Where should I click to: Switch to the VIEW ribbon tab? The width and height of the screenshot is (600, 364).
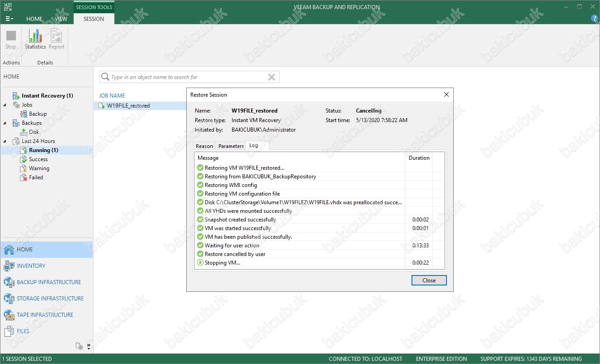point(61,19)
